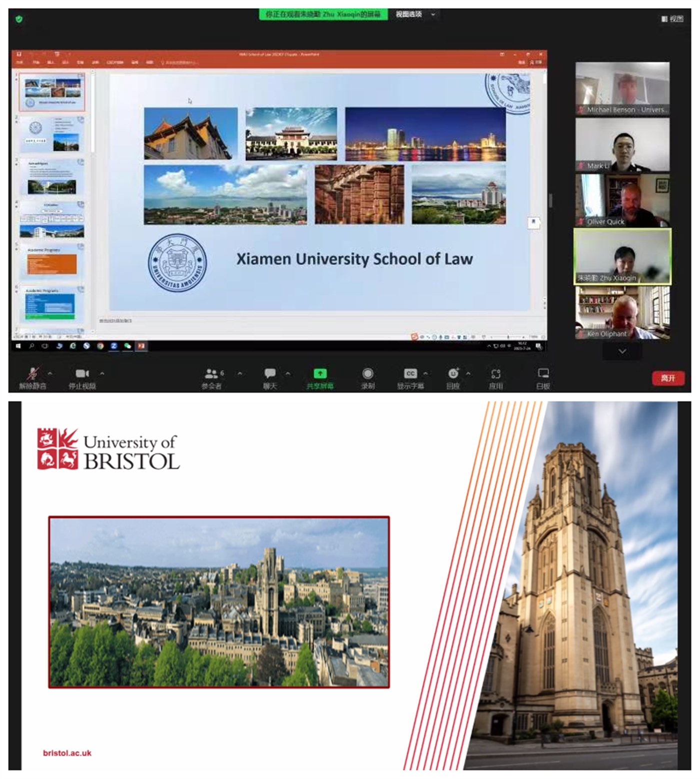The width and height of the screenshot is (700, 779).
Task: Click PowerPoint save icon in title bar
Action: (19, 54)
